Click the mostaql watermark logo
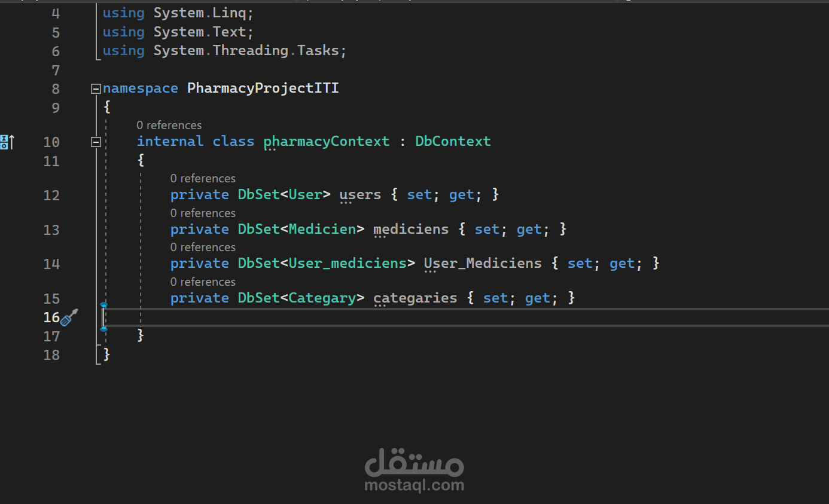The width and height of the screenshot is (829, 504). [414, 472]
